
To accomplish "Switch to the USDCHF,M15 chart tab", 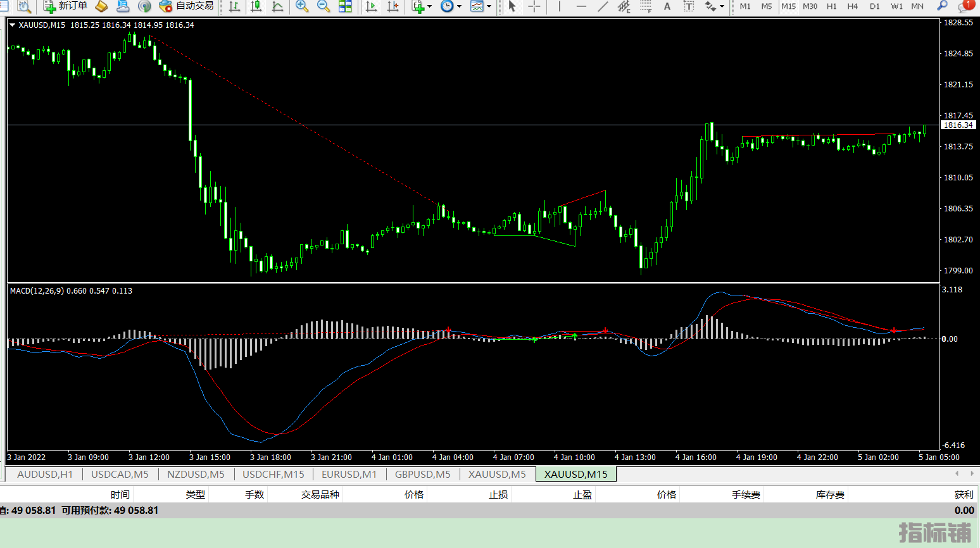I will 273,474.
